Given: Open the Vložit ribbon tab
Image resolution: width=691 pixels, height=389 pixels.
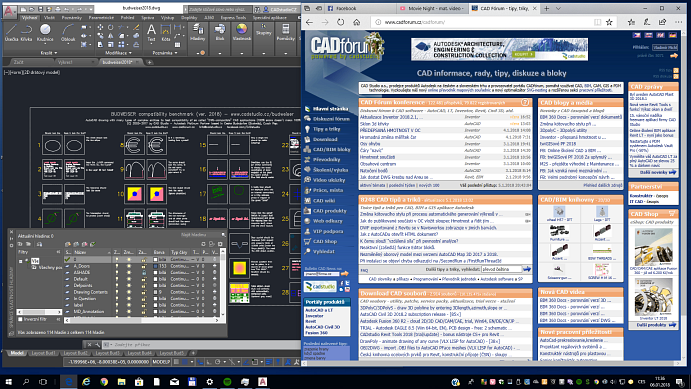Looking at the screenshot, I should click(x=49, y=18).
